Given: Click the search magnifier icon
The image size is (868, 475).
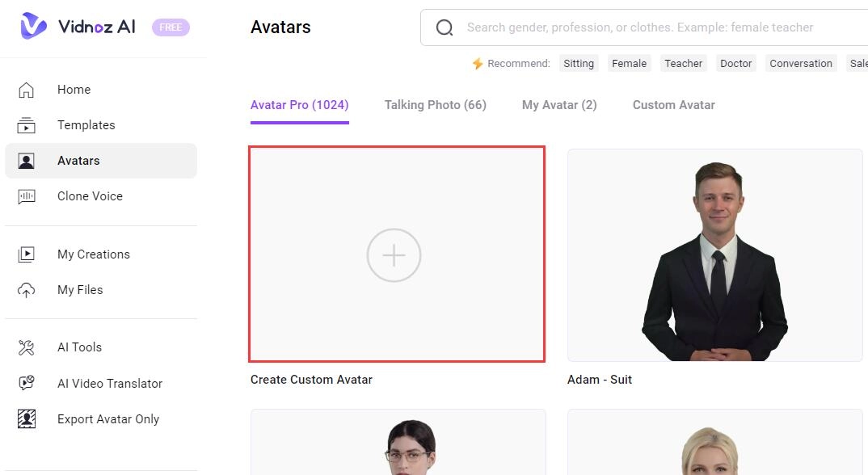Looking at the screenshot, I should click(x=445, y=27).
